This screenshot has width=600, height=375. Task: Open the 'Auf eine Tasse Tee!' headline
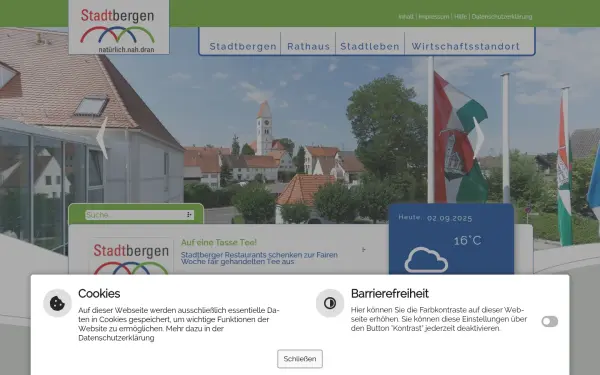(x=218, y=242)
